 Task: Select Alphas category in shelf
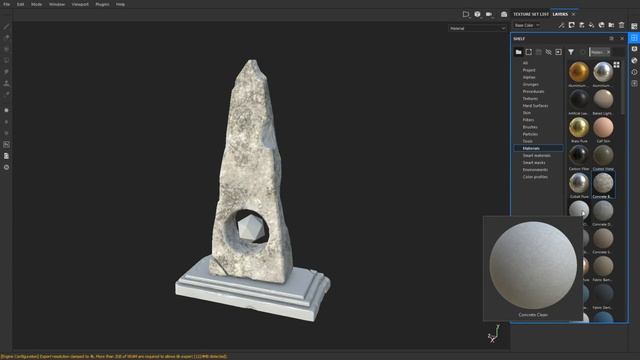(529, 77)
